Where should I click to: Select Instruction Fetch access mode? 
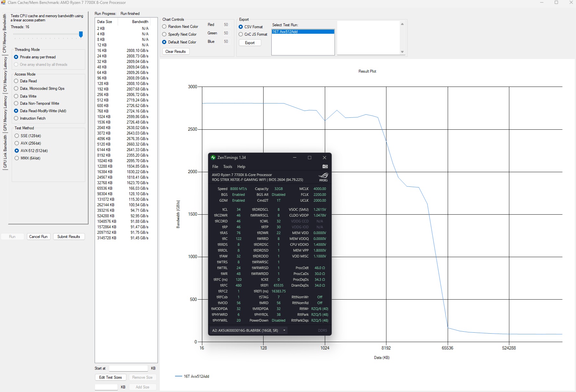coord(30,118)
